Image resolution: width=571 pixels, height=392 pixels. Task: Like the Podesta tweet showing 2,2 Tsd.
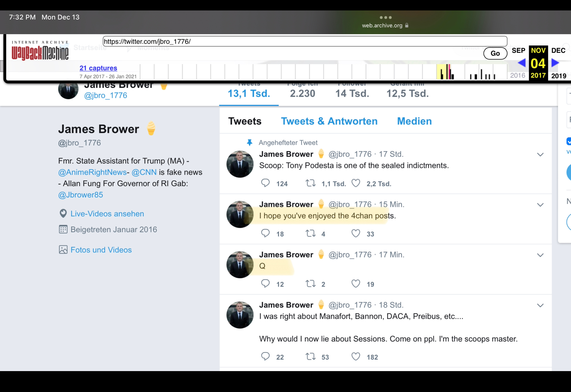356,183
